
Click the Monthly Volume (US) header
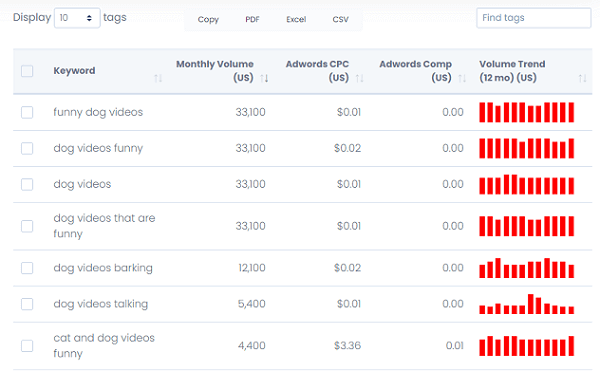[x=215, y=71]
